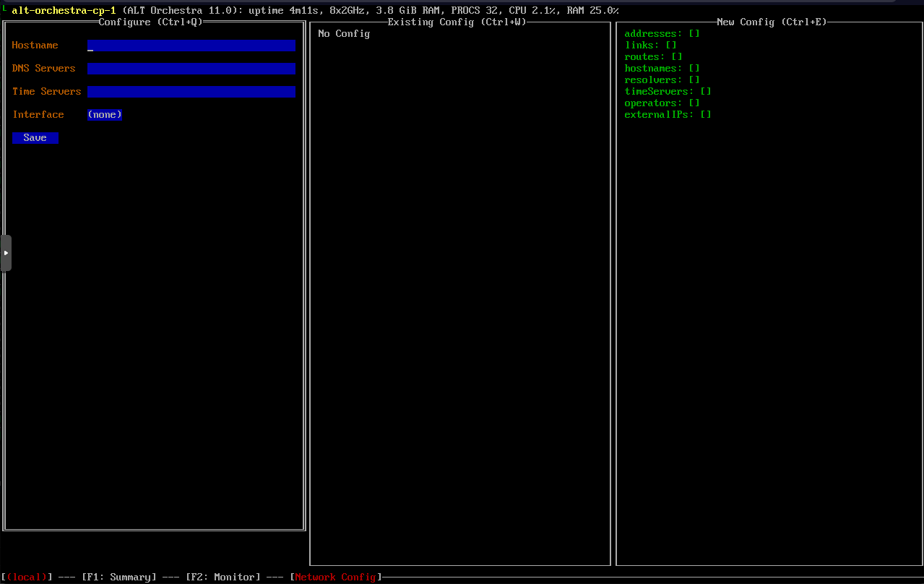924x584 pixels.
Task: Click the 'routes: []' line
Action: pos(653,57)
